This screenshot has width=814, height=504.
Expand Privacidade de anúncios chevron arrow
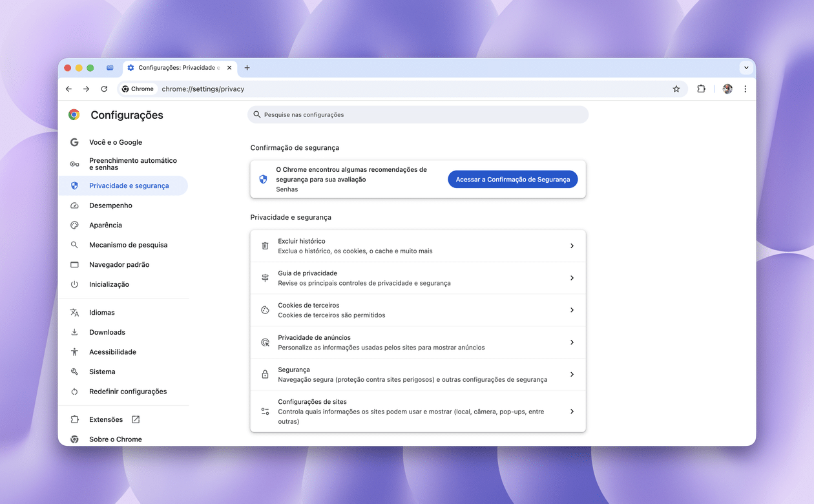(x=572, y=342)
